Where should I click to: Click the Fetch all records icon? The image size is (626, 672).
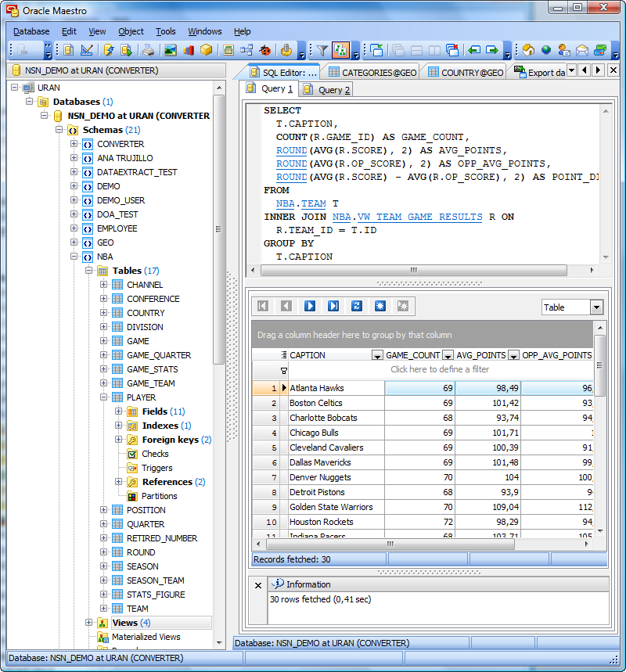(380, 306)
